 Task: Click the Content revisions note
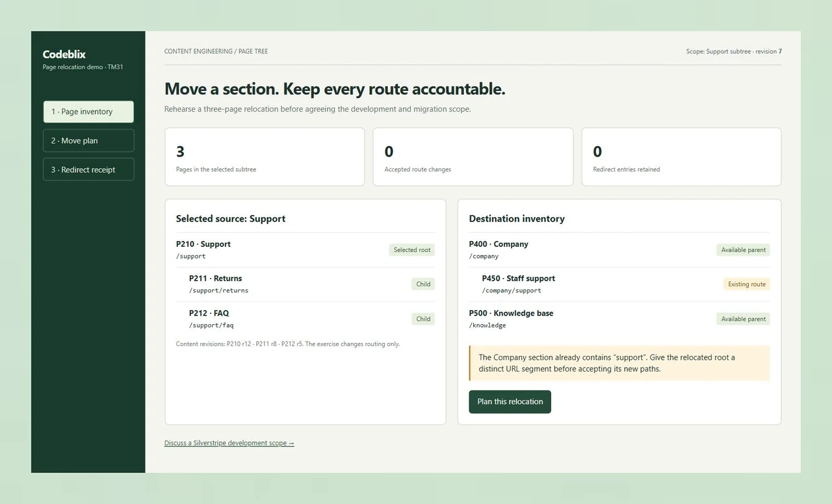288,344
